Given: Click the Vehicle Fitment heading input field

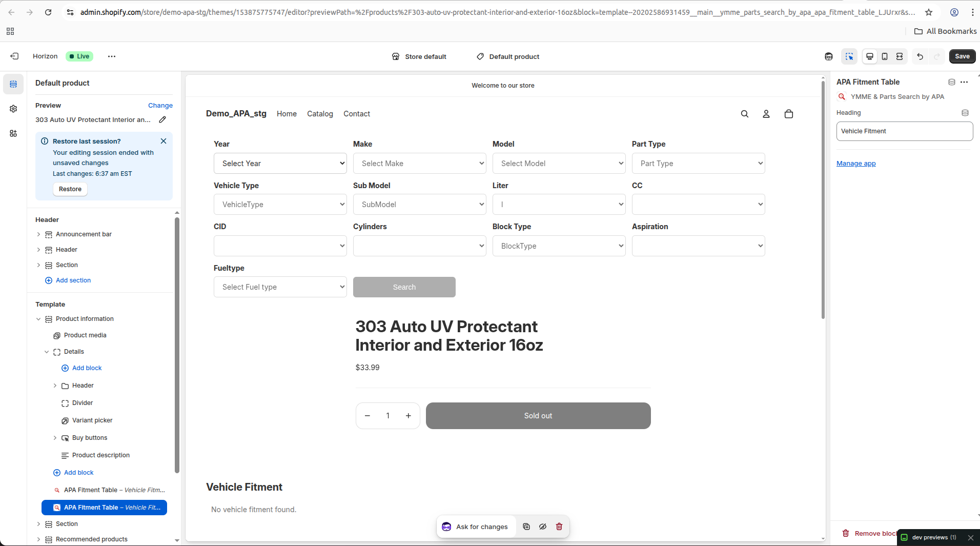Looking at the screenshot, I should click(905, 131).
